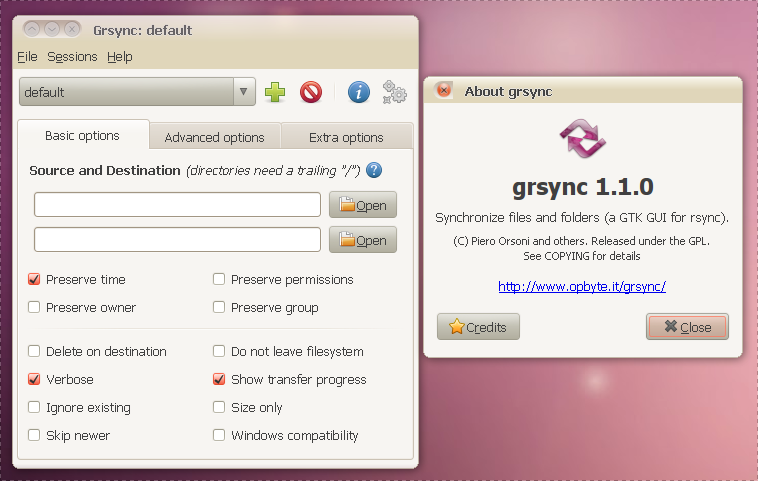Image resolution: width=758 pixels, height=481 pixels.
Task: Enable Ignore existing checkbox
Action: [34, 407]
